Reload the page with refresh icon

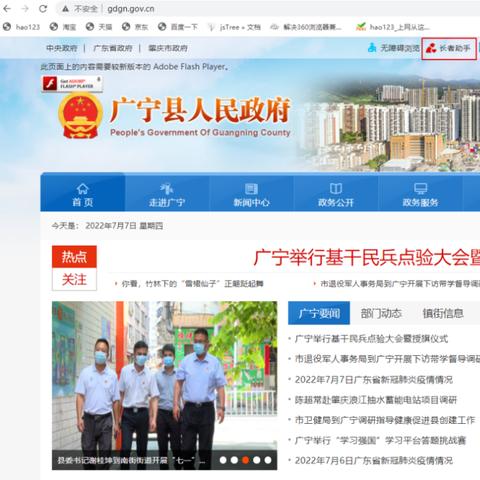pyautogui.click(x=43, y=8)
